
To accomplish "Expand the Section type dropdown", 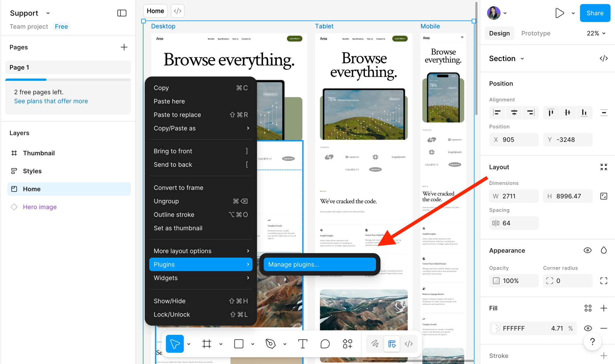I will (522, 59).
